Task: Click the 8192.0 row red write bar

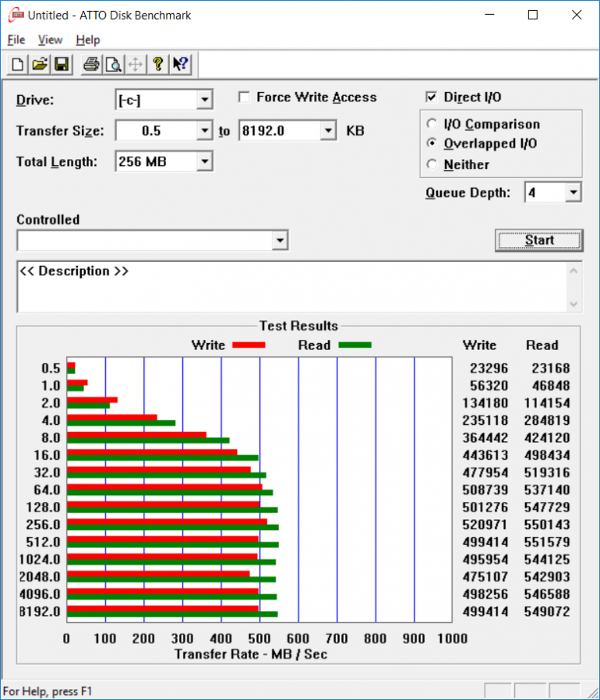Action: 163,609
